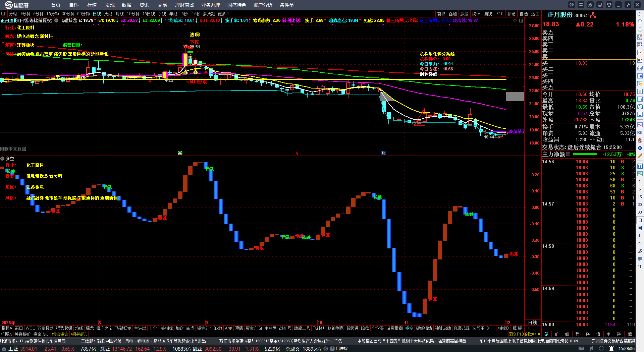Select the 镇店之宝 indicator tab

pos(105,328)
